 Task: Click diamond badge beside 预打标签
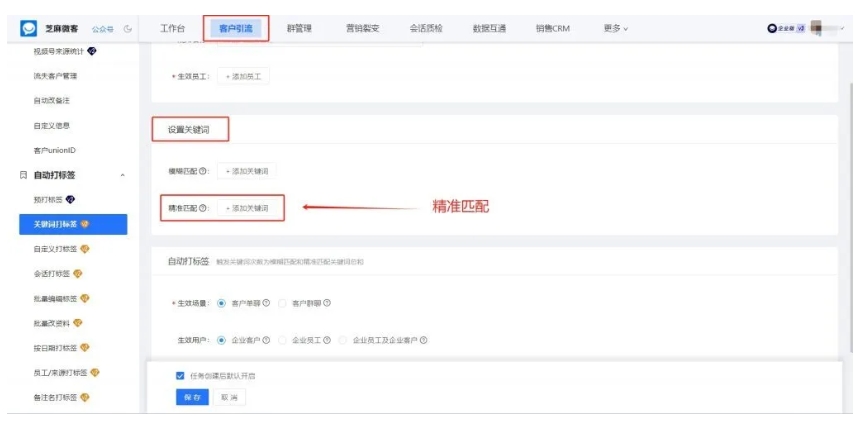[71, 199]
